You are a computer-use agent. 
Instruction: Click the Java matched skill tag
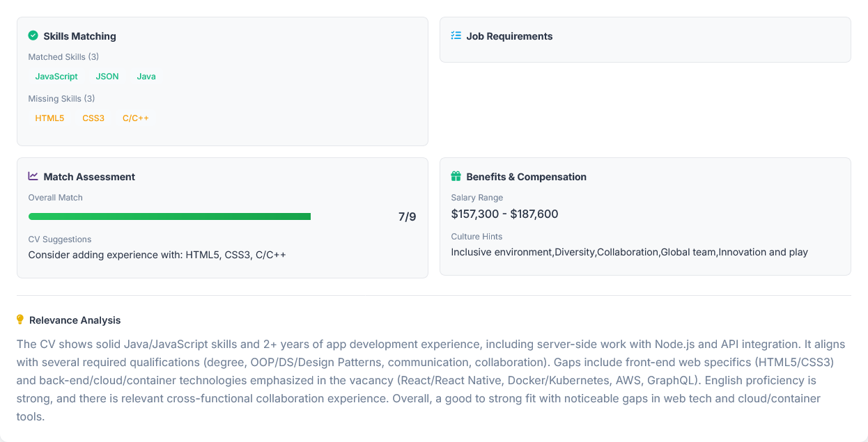(x=146, y=77)
